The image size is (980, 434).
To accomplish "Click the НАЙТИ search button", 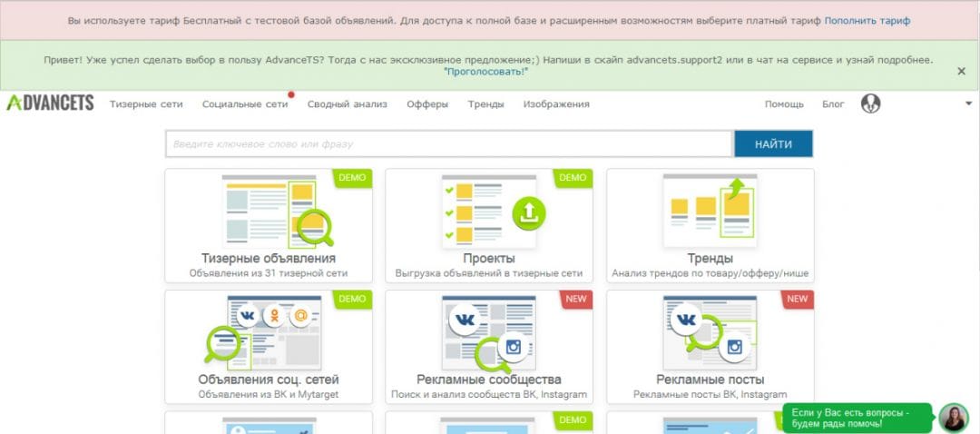I will click(x=773, y=143).
